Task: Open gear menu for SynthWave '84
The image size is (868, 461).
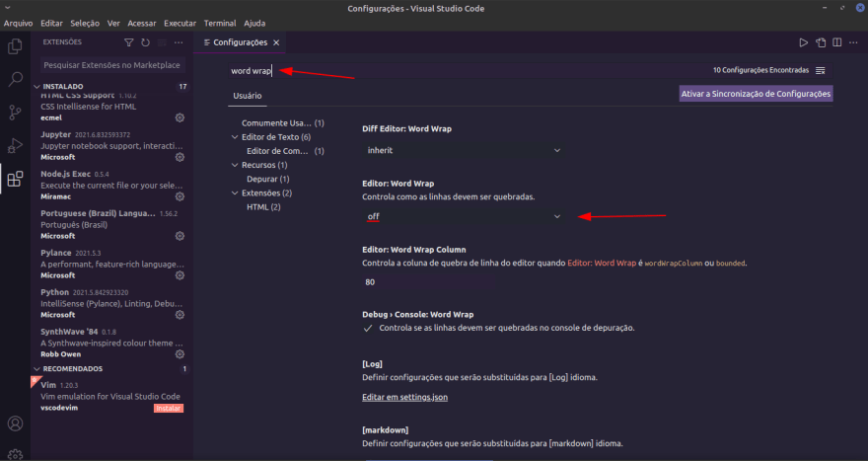Action: 180,353
